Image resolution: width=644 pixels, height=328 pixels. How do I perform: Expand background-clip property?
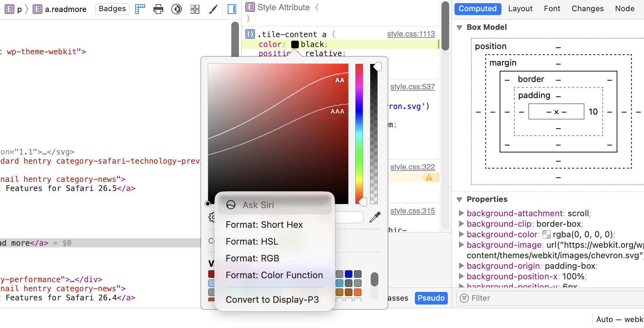461,224
